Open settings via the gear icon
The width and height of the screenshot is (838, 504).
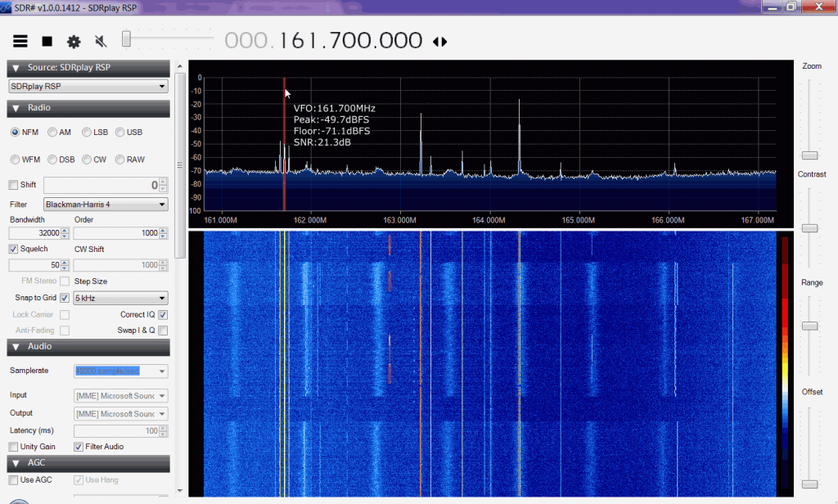(72, 40)
